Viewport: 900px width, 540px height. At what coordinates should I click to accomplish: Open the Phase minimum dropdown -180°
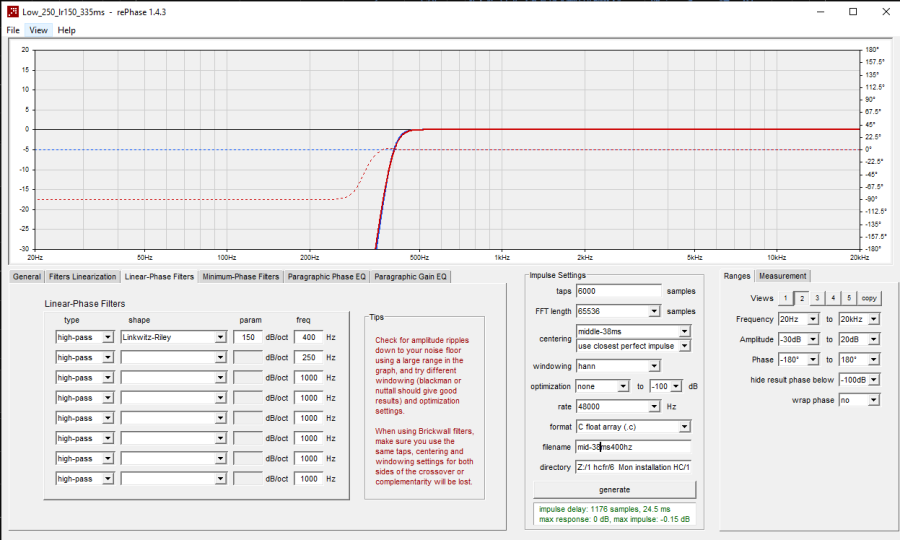point(798,359)
